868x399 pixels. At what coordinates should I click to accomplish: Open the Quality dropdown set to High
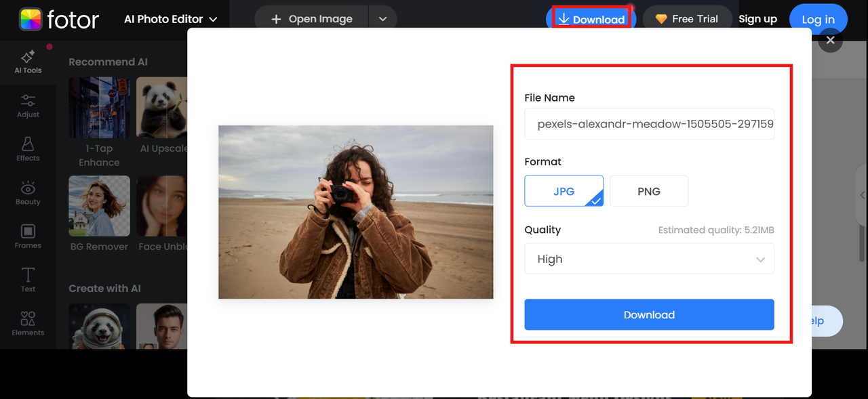(x=649, y=259)
